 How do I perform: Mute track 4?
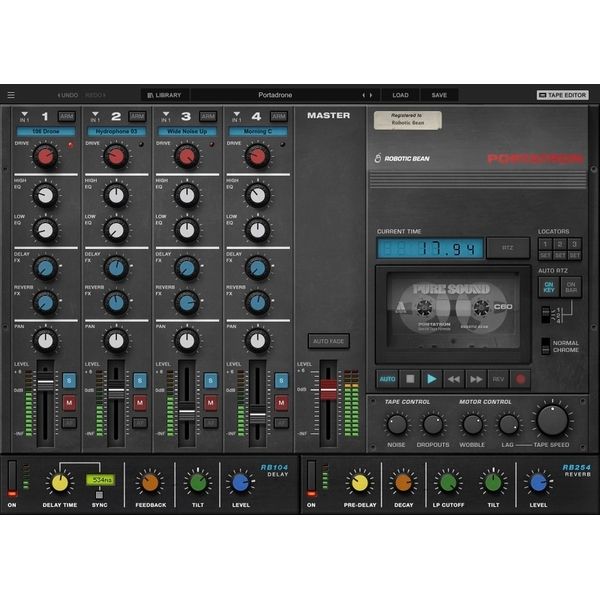coord(282,403)
